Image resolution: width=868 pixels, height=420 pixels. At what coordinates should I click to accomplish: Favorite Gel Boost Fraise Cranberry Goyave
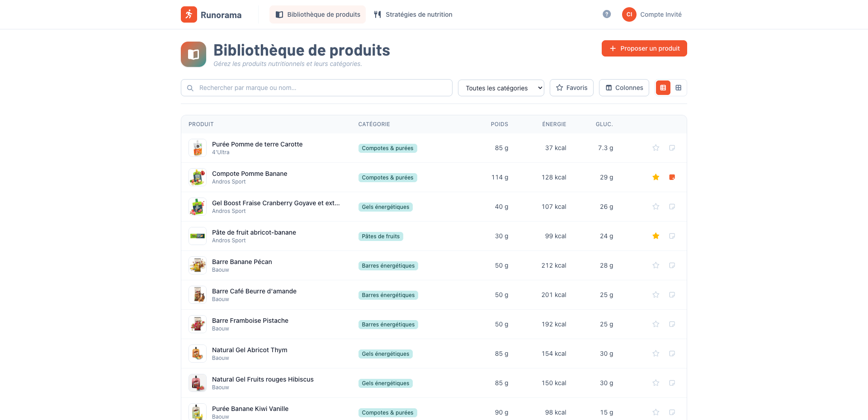[656, 207]
